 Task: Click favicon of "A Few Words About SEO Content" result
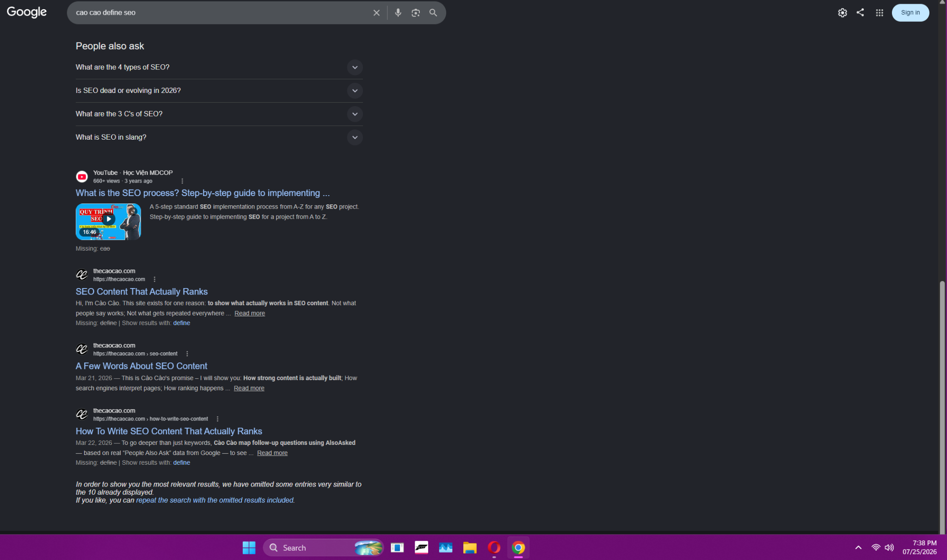click(x=82, y=349)
